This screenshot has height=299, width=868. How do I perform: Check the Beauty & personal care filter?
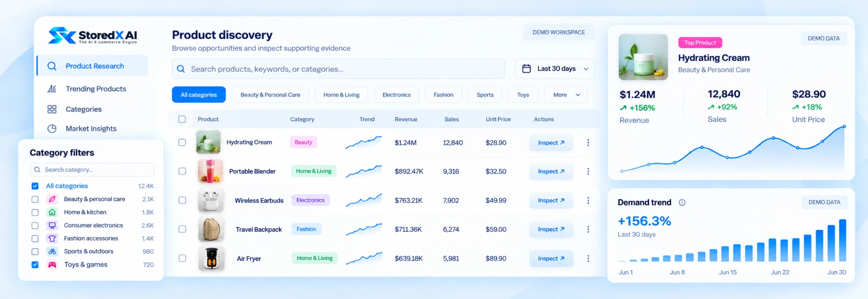(x=35, y=199)
